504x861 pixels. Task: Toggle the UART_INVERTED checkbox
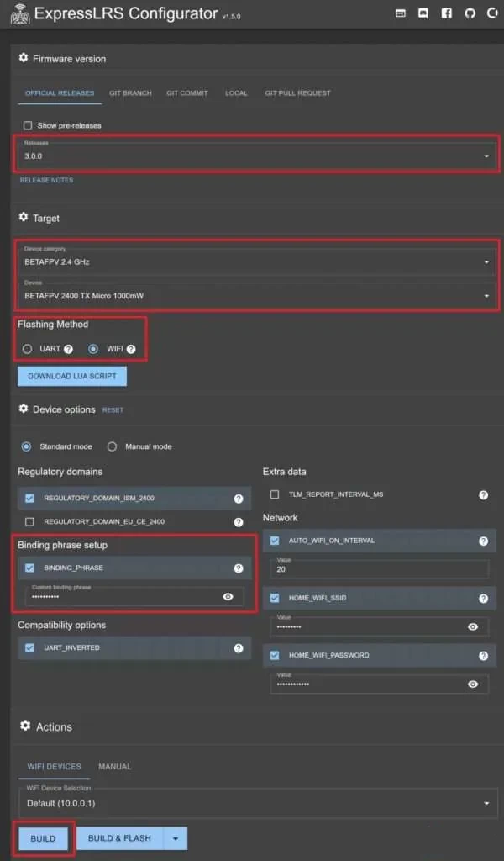tap(29, 648)
